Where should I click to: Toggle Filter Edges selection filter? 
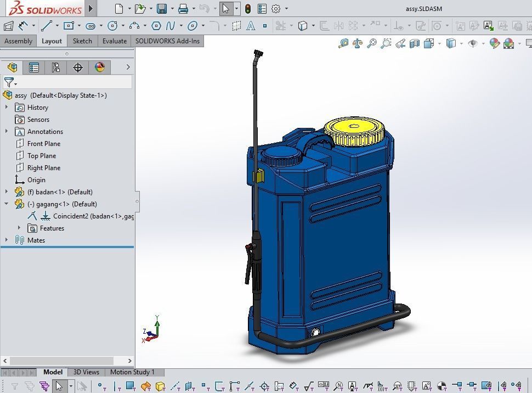[117, 386]
